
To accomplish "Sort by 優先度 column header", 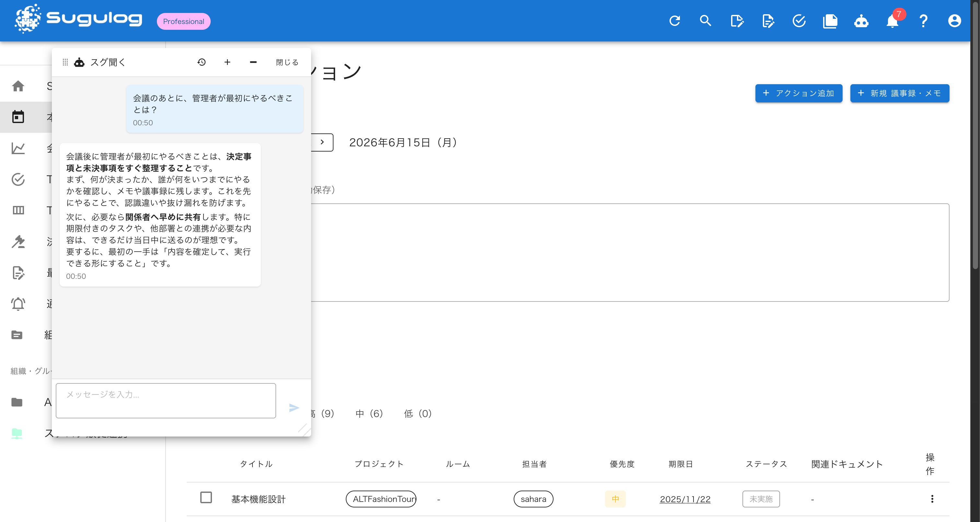I will pyautogui.click(x=622, y=464).
